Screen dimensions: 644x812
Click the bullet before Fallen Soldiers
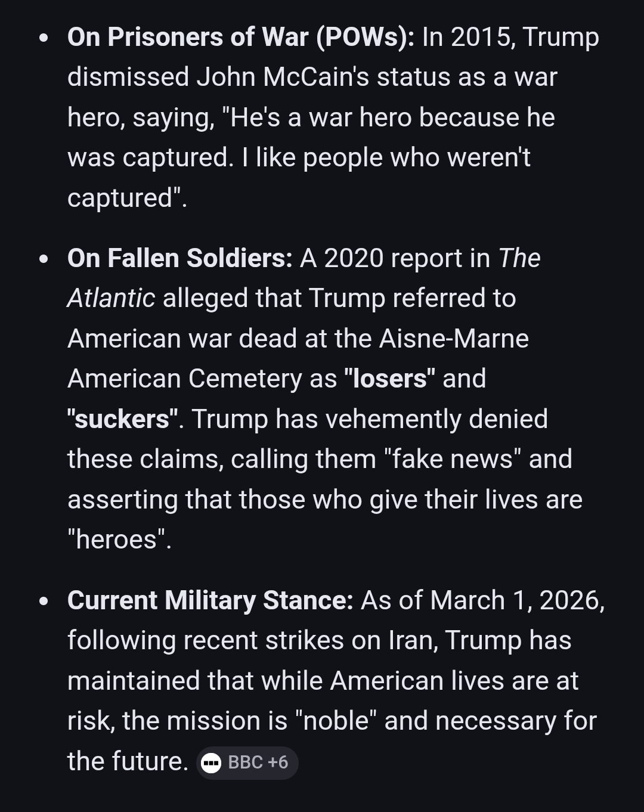(x=43, y=259)
